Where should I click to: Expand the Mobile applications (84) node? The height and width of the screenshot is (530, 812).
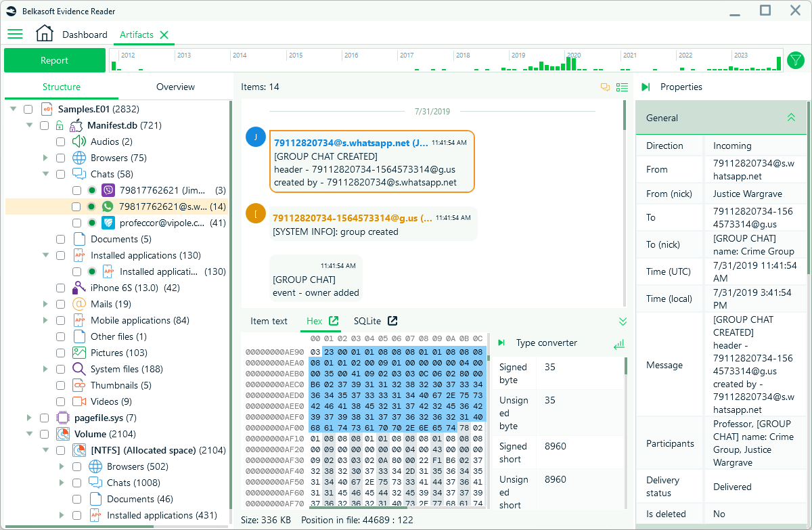[45, 320]
